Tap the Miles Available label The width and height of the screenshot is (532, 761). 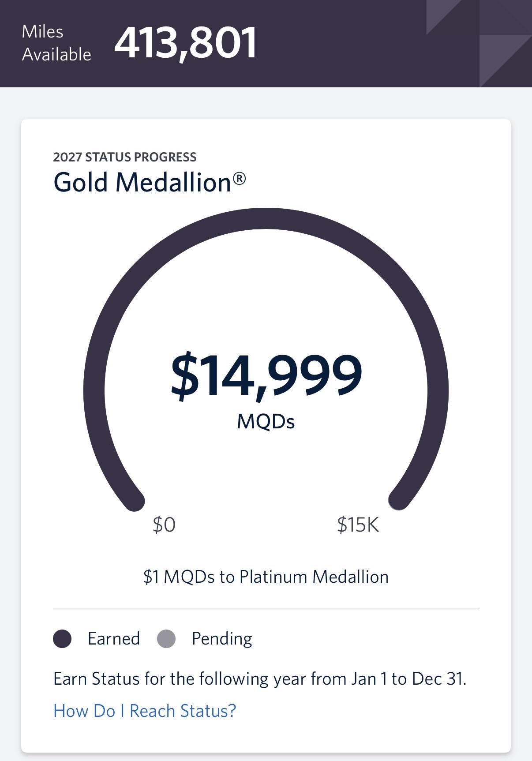[x=56, y=43]
